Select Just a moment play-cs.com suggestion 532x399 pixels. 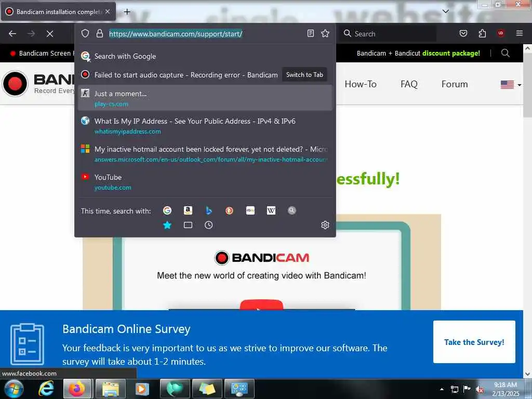205,98
